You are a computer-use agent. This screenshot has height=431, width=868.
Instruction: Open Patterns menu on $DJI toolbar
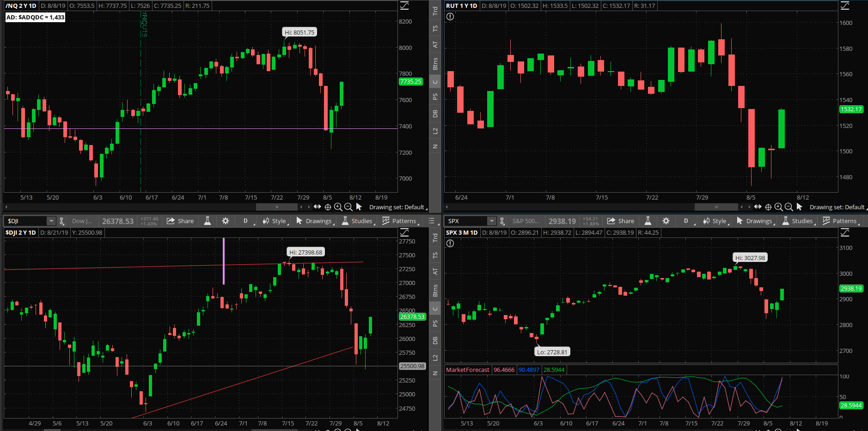[400, 221]
